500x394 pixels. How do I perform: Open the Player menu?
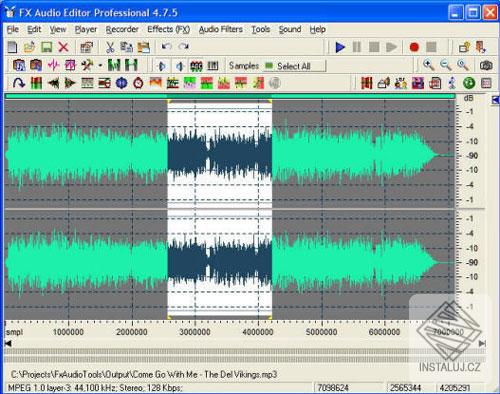click(86, 30)
